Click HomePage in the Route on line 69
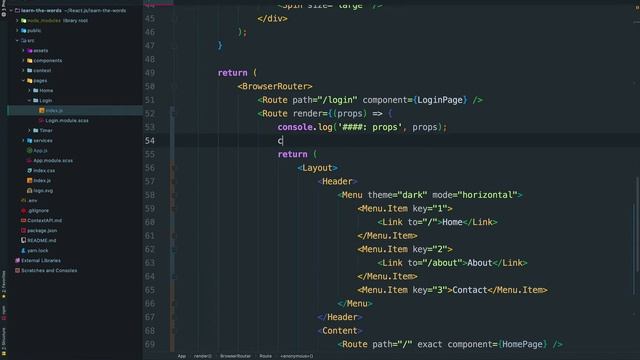This screenshot has height=360, width=640. point(522,344)
